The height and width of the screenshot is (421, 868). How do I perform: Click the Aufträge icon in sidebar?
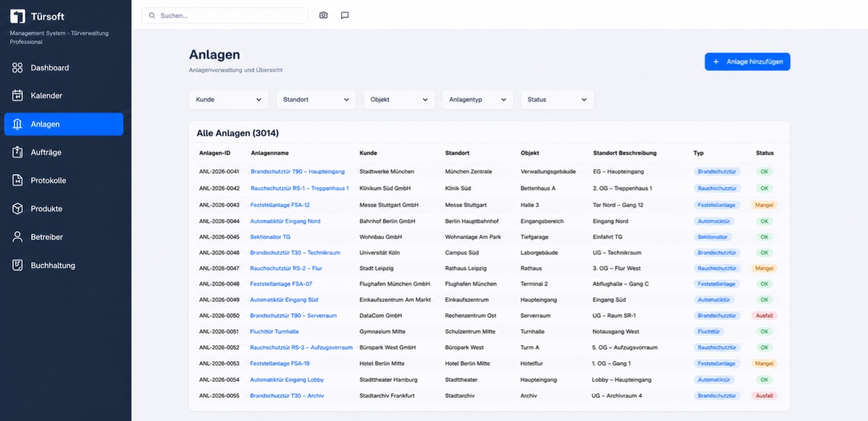[x=18, y=153]
